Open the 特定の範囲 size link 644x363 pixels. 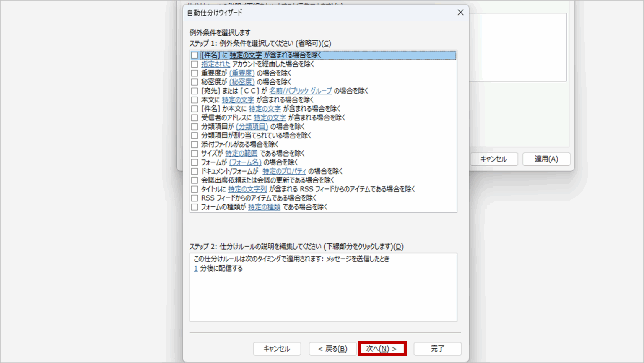[241, 154]
